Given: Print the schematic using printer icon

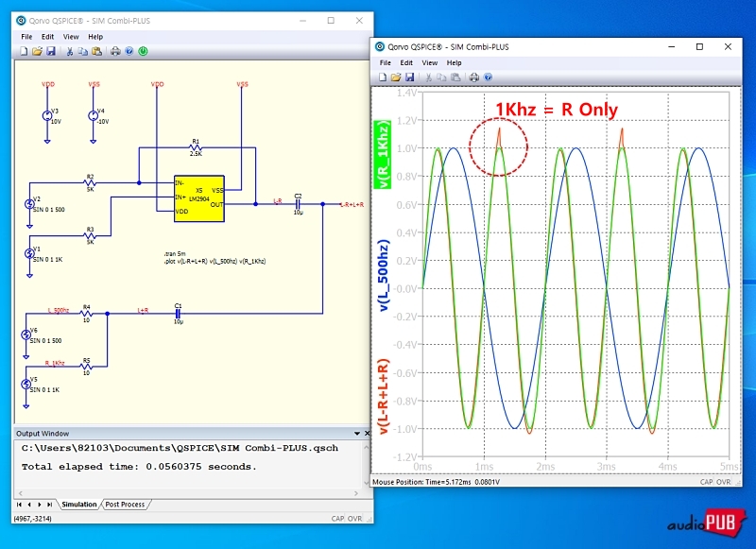Looking at the screenshot, I should pyautogui.click(x=114, y=50).
